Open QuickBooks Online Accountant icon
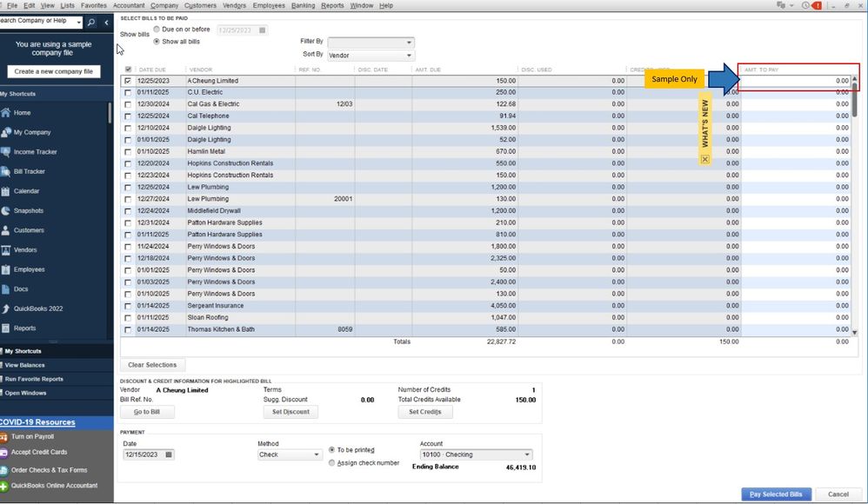Image resolution: width=868 pixels, height=504 pixels. (3, 487)
